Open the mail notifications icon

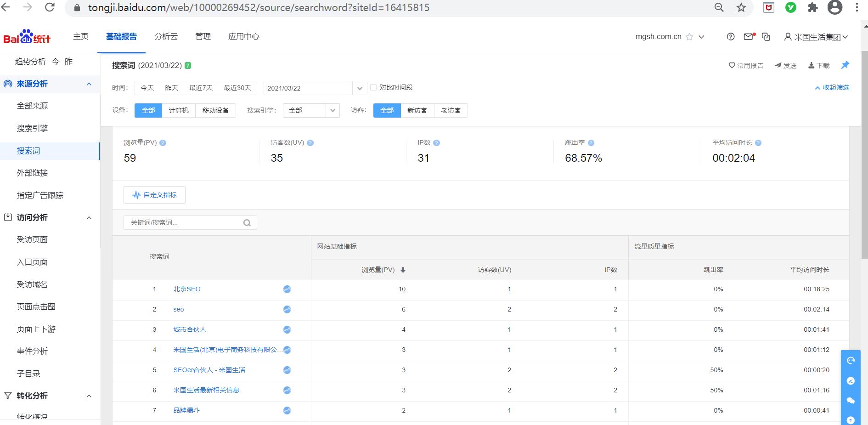coord(749,37)
